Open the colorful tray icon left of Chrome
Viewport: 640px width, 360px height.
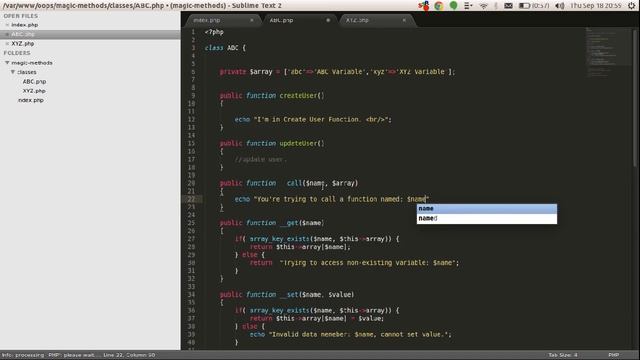(424, 5)
